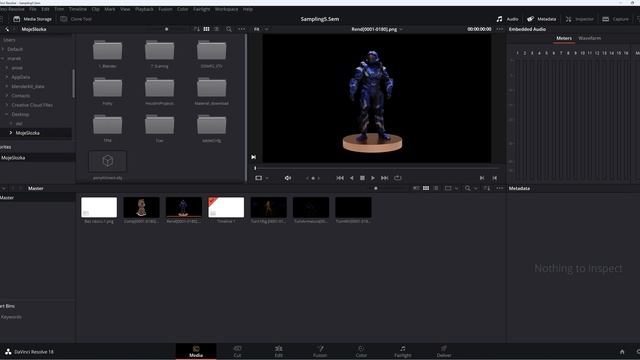Image resolution: width=640 pixels, height=360 pixels.
Task: Stop playback in the viewer
Action: (362, 178)
